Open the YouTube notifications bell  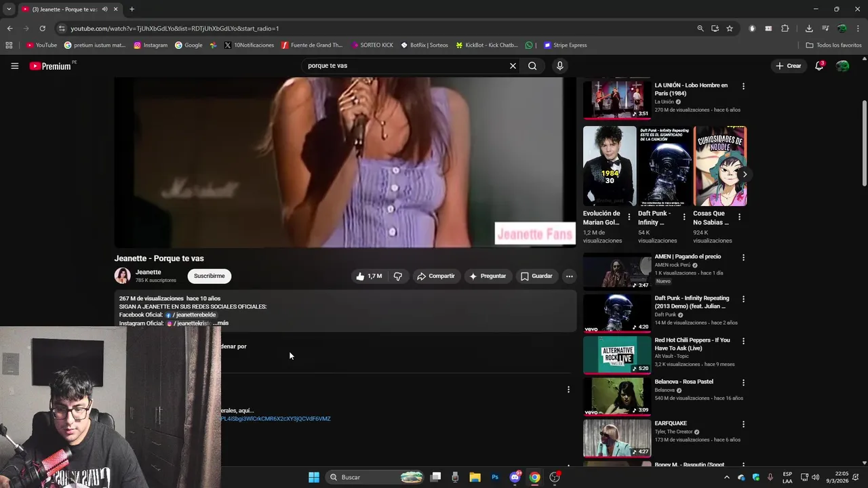pos(819,66)
